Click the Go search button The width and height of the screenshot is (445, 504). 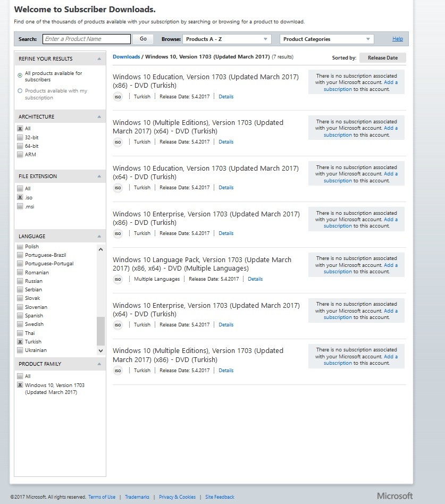coord(143,39)
